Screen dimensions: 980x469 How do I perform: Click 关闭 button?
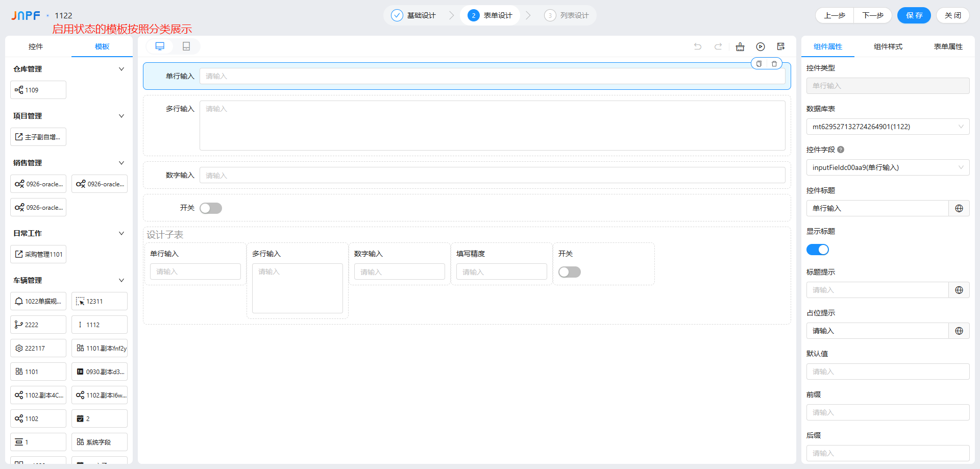pos(953,15)
